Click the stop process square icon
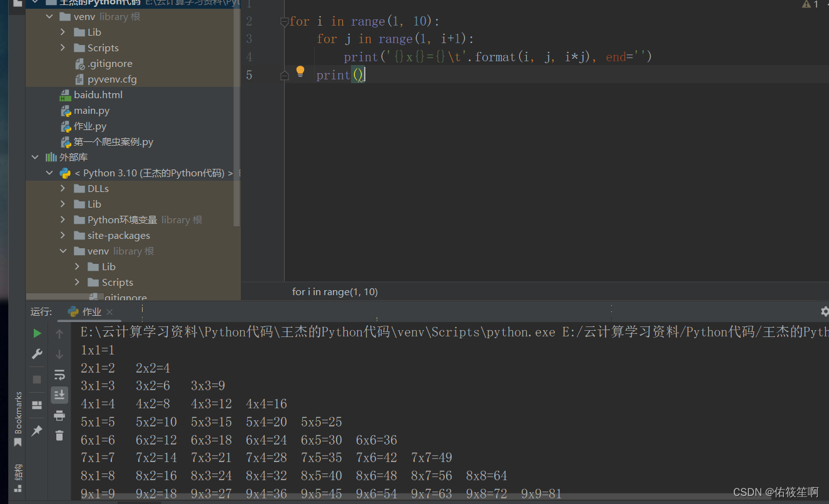This screenshot has height=504, width=829. [x=37, y=380]
